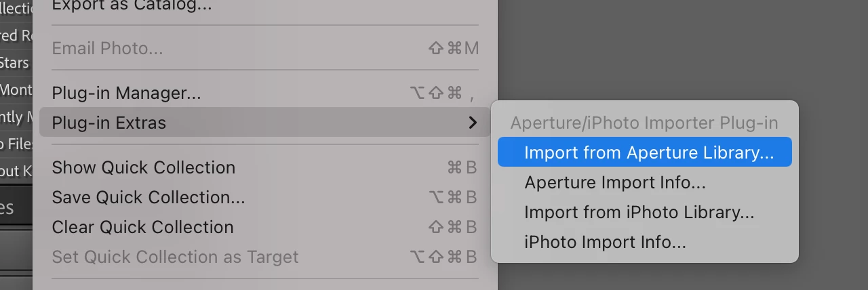This screenshot has height=290, width=868.
Task: Choose Show Quick Collection
Action: pos(143,167)
